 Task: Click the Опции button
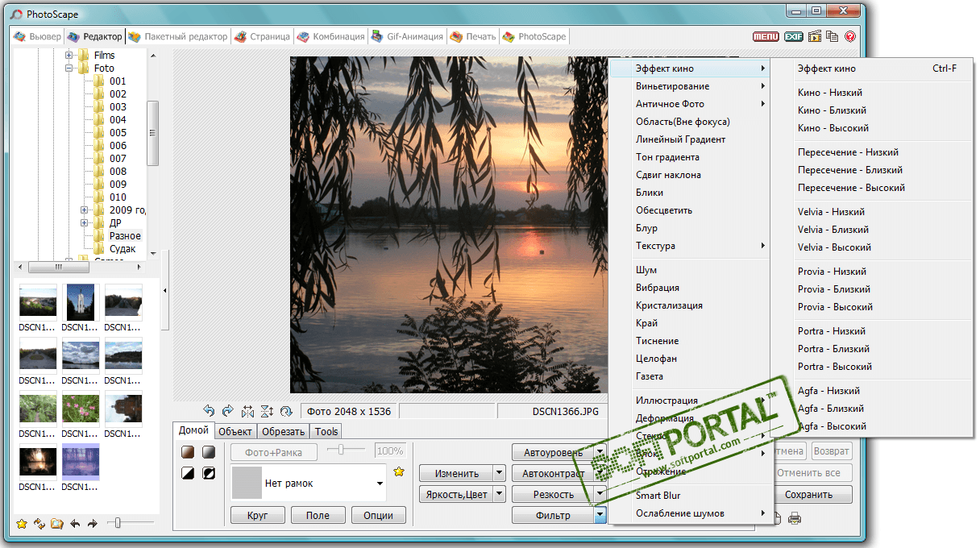click(378, 516)
